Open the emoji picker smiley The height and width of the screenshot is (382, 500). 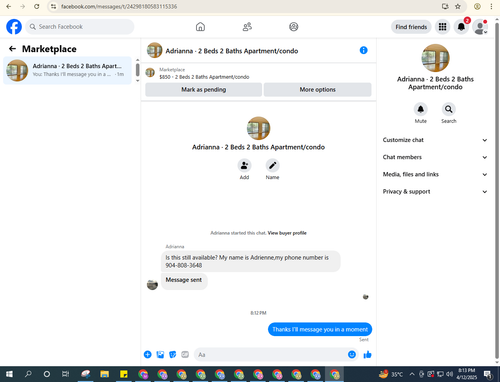click(x=352, y=355)
